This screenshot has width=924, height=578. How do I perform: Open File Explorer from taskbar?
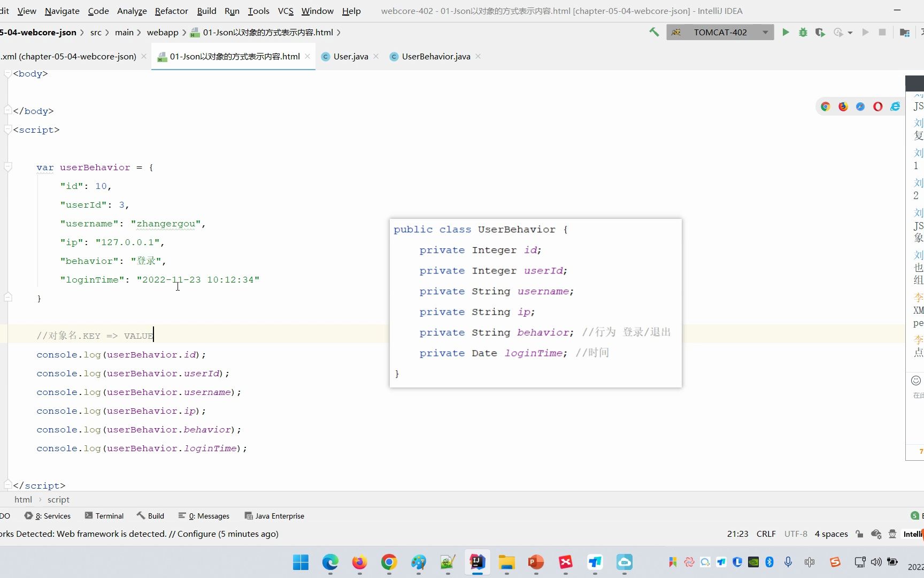(506, 562)
